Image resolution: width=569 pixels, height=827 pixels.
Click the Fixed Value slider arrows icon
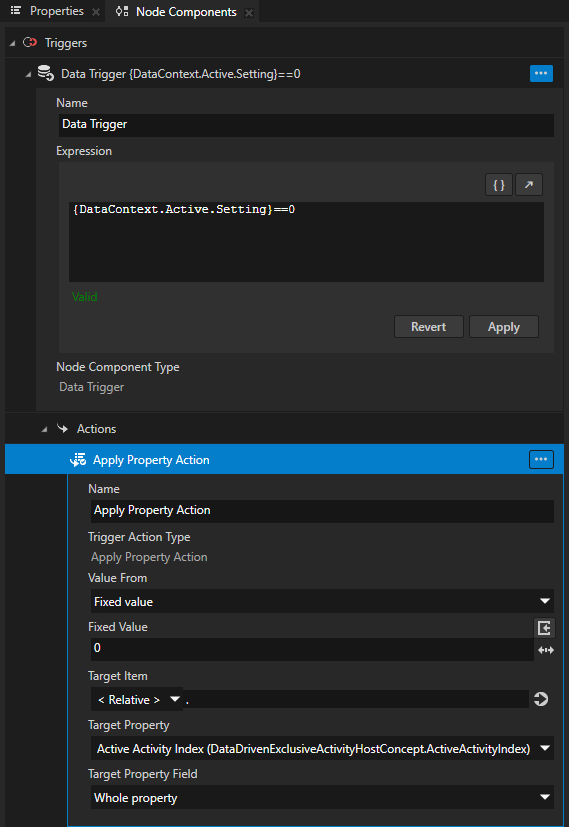545,650
